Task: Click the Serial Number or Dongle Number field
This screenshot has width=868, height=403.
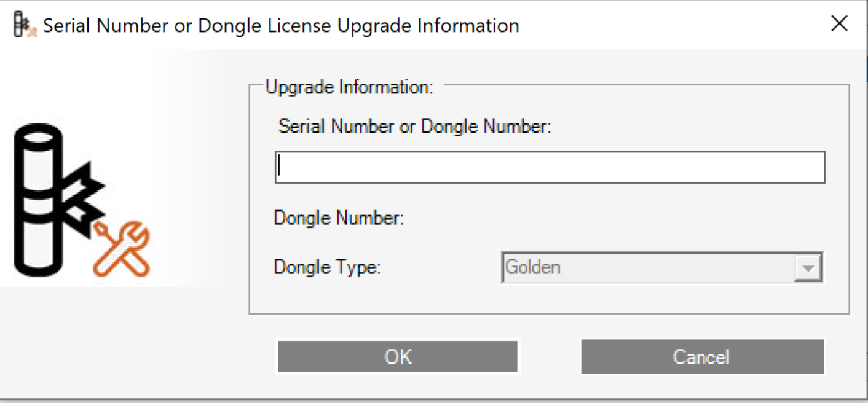Action: click(x=549, y=168)
